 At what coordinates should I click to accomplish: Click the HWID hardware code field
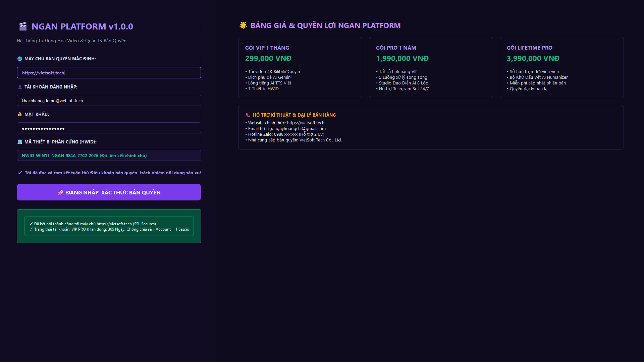109,156
